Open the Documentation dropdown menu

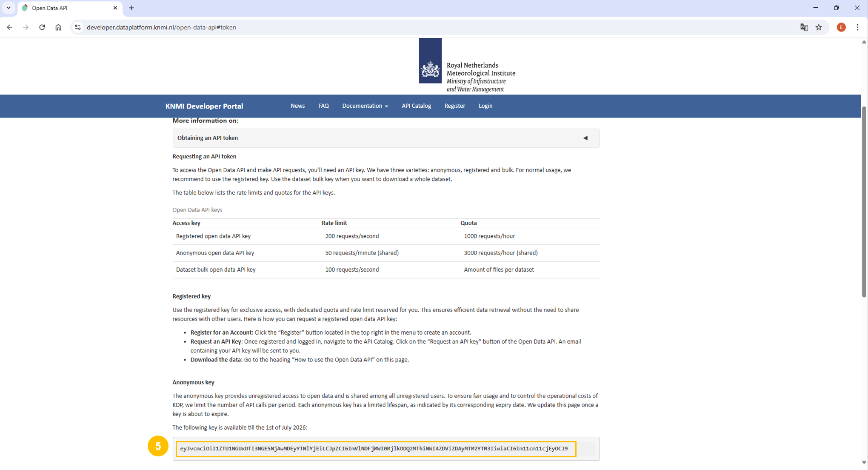(x=365, y=106)
